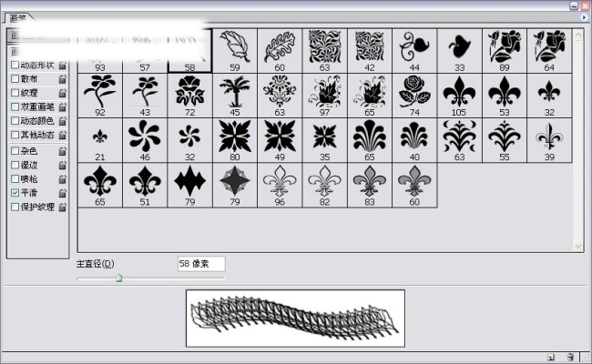Toggle the lock icon beside 其他动态
Image resolution: width=592 pixels, height=364 pixels.
tap(63, 135)
